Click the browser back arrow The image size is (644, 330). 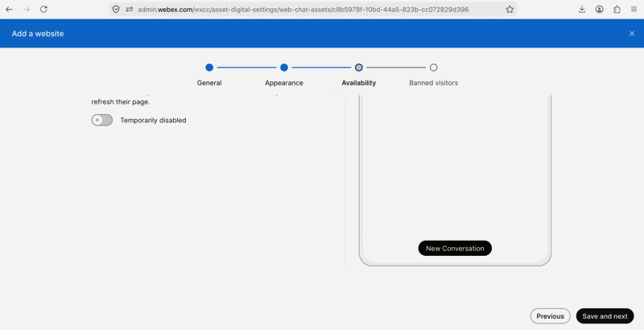(x=9, y=9)
